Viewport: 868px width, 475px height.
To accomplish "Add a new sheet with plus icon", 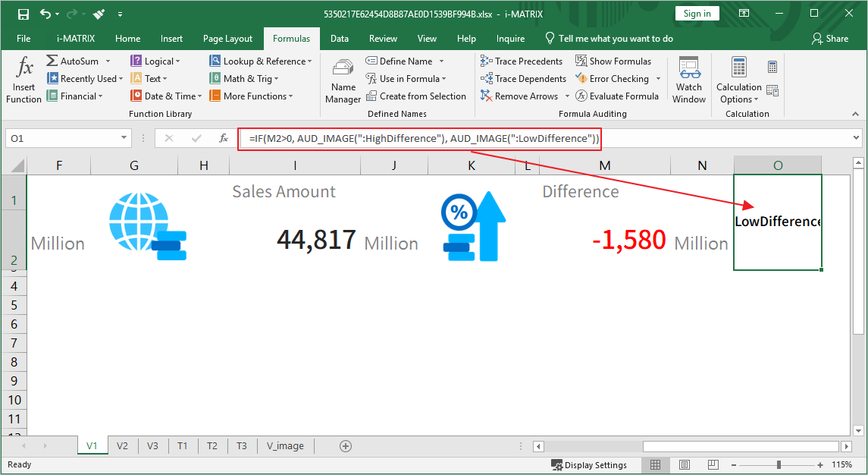I will (x=346, y=446).
